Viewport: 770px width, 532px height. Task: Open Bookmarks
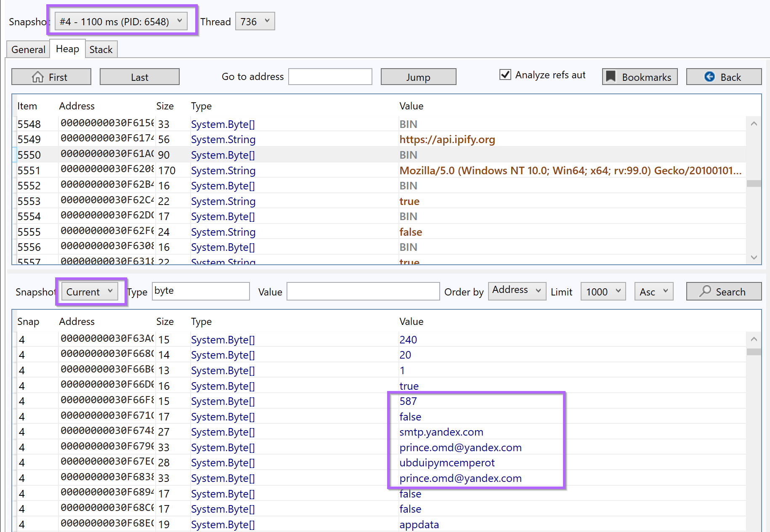[x=640, y=77]
